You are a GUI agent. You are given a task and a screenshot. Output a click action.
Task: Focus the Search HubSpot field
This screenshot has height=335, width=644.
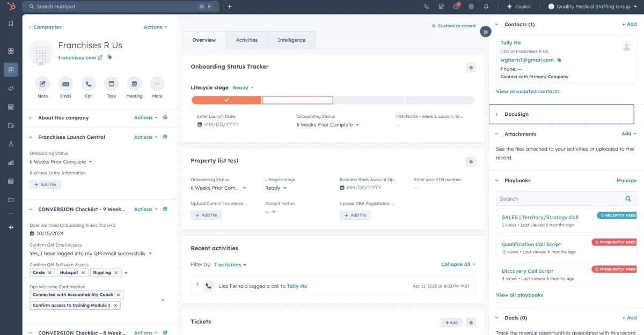click(x=121, y=6)
